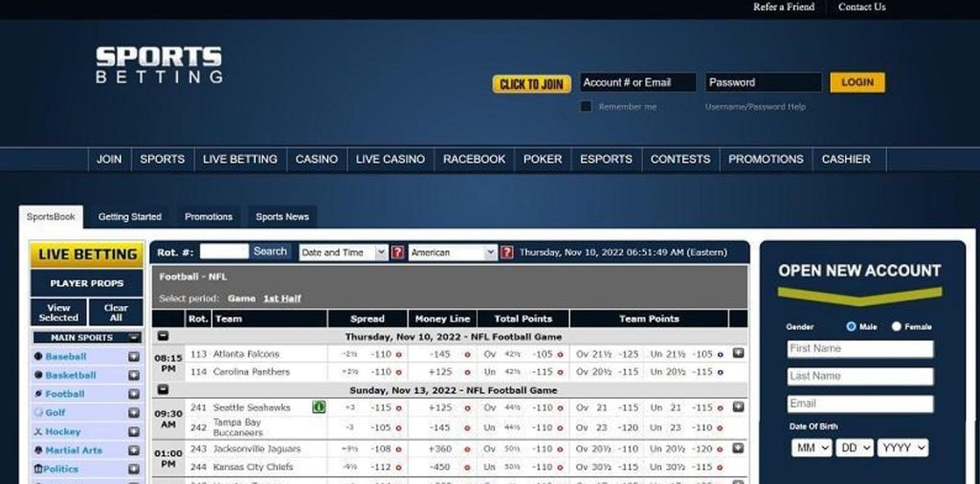Expand the Baseball category
The height and width of the screenshot is (484, 980).
click(x=134, y=357)
